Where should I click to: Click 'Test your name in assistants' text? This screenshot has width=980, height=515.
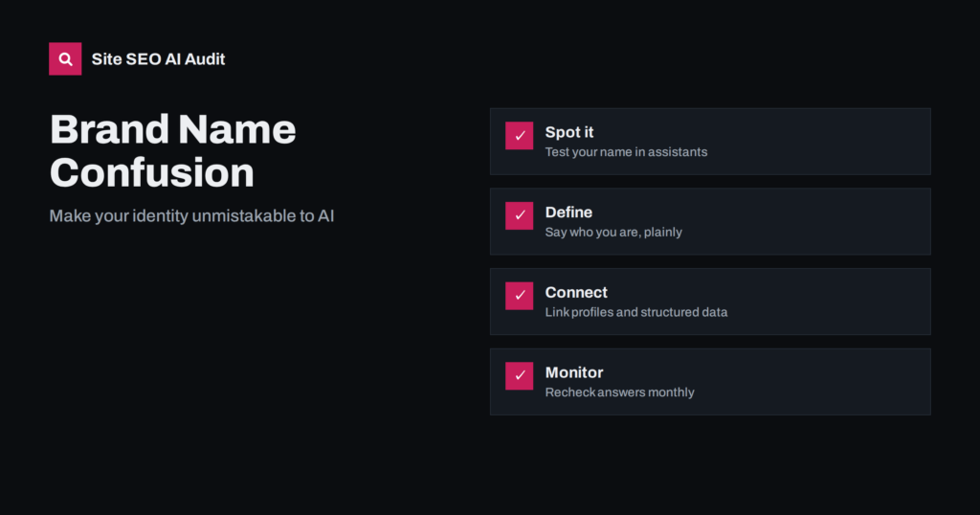pyautogui.click(x=626, y=152)
